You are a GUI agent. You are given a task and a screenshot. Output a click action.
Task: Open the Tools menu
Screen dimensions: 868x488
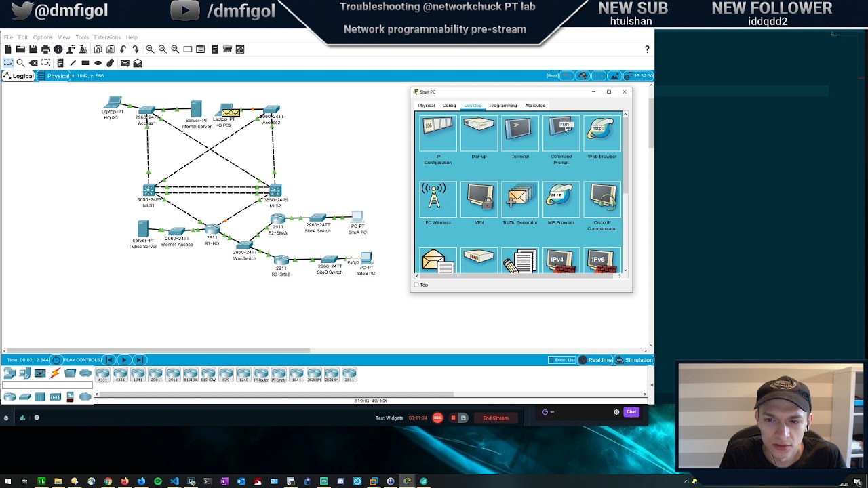pos(82,37)
